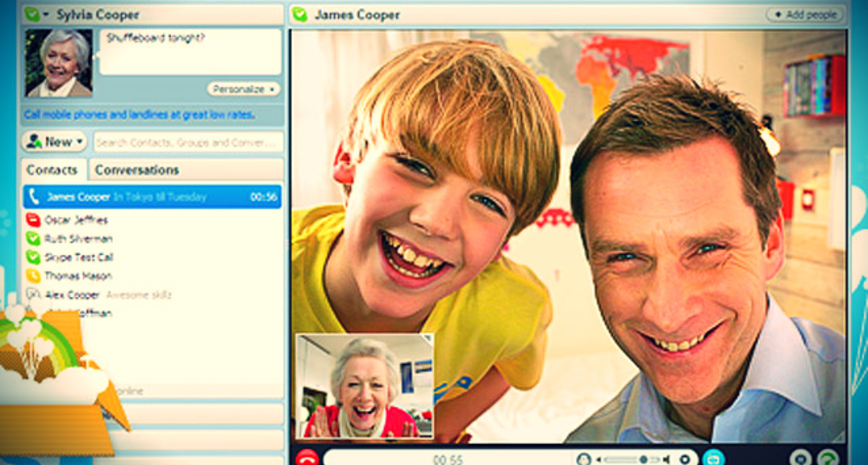Screen dimensions: 868x465
Task: Click Thomas Mason's yellow away status icon
Action: click(33, 276)
